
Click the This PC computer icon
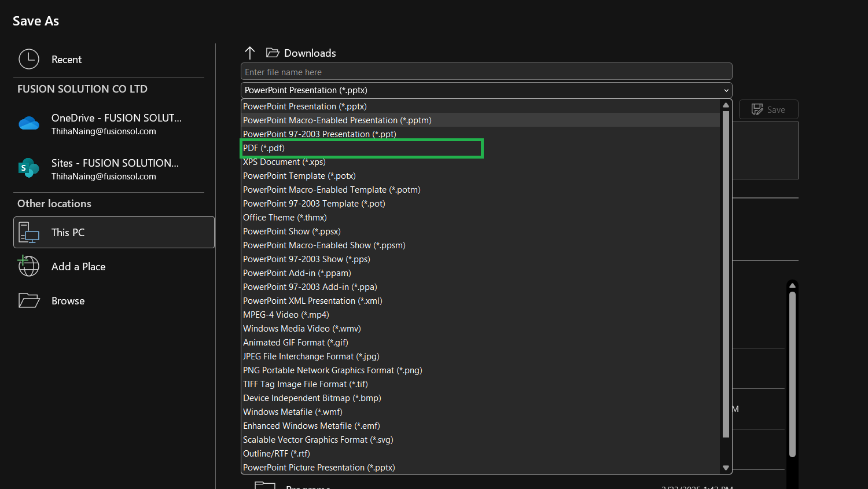(x=29, y=232)
